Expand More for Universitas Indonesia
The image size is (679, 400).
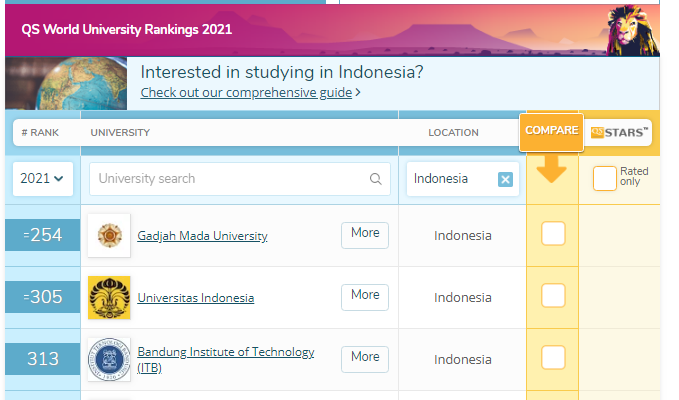tap(365, 296)
